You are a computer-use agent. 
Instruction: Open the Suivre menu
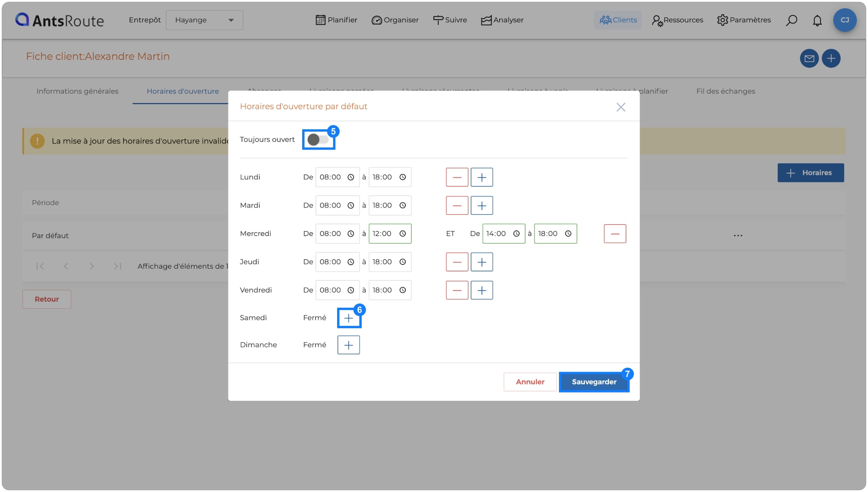(450, 20)
